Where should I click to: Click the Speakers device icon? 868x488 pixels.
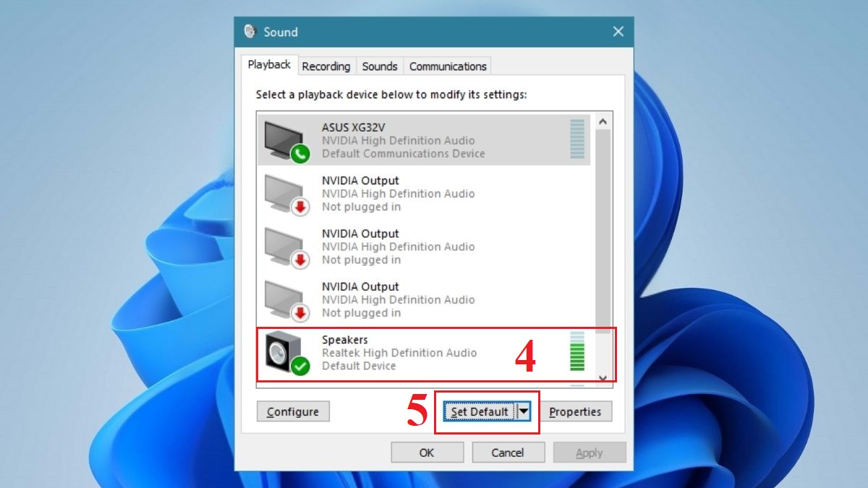[287, 353]
